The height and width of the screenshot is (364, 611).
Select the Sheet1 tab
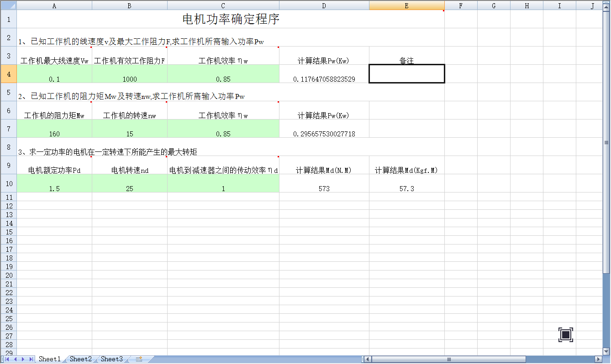(49, 359)
